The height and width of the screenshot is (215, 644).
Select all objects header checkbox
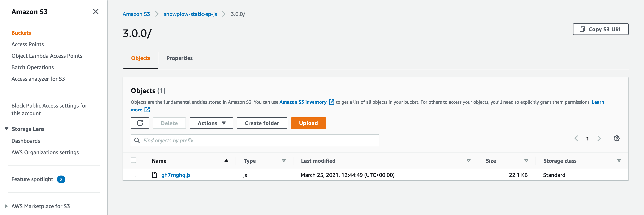(x=134, y=160)
